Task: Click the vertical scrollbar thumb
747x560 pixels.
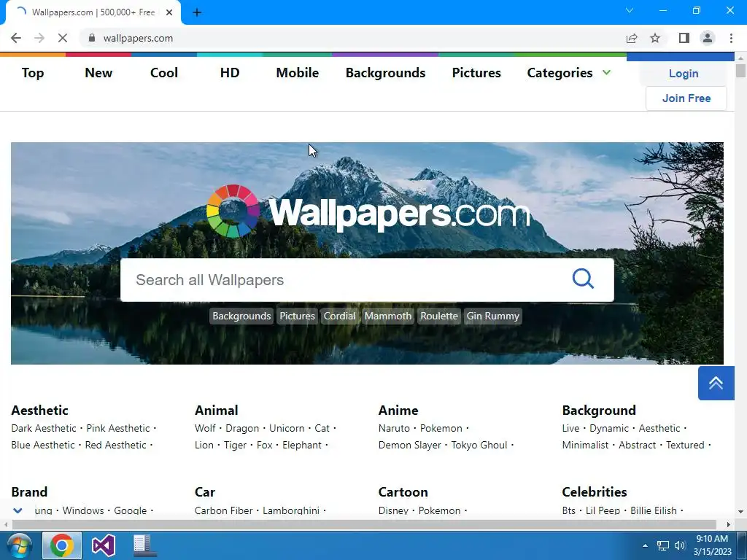Action: click(x=741, y=71)
